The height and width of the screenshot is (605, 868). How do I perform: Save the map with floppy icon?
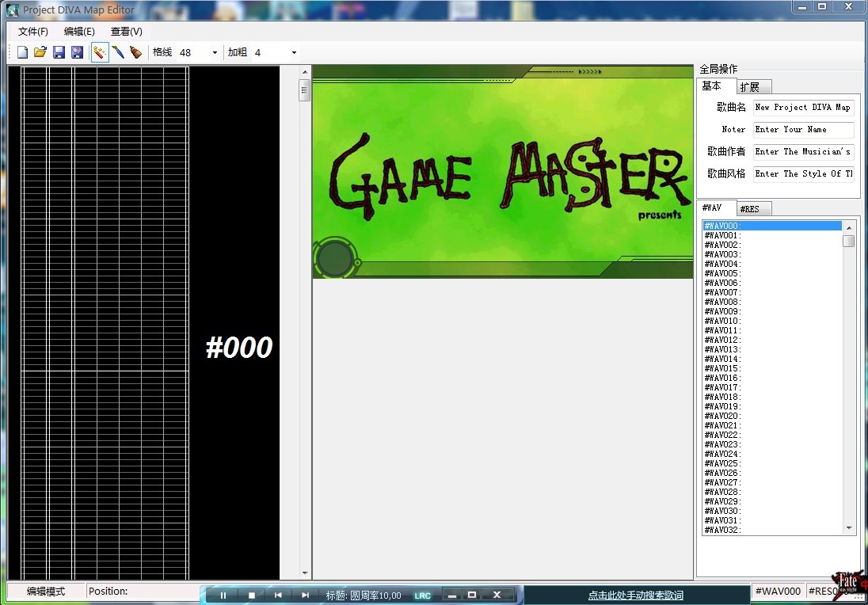[59, 52]
